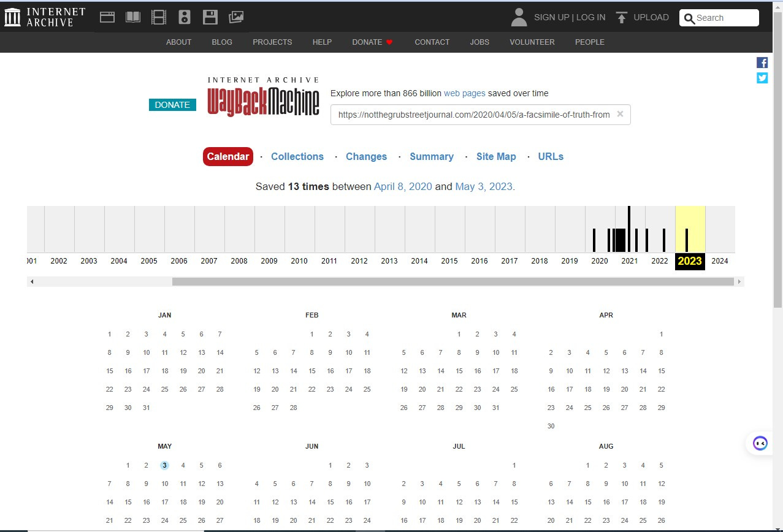
Task: Click the right arrow of the timeline scrollbar
Action: [x=739, y=281]
